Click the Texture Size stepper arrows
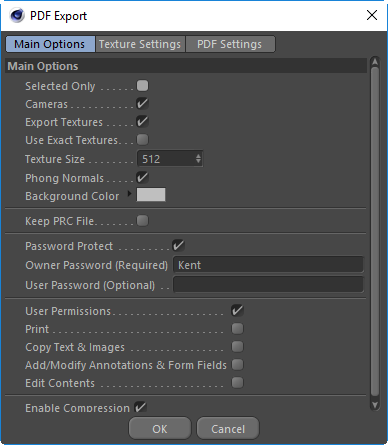 [x=198, y=159]
